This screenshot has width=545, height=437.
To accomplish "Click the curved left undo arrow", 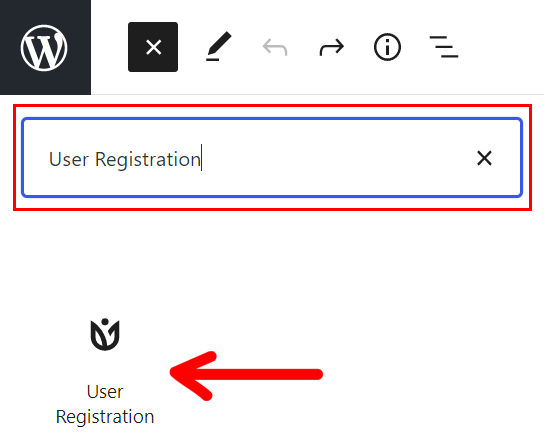I will click(x=275, y=47).
